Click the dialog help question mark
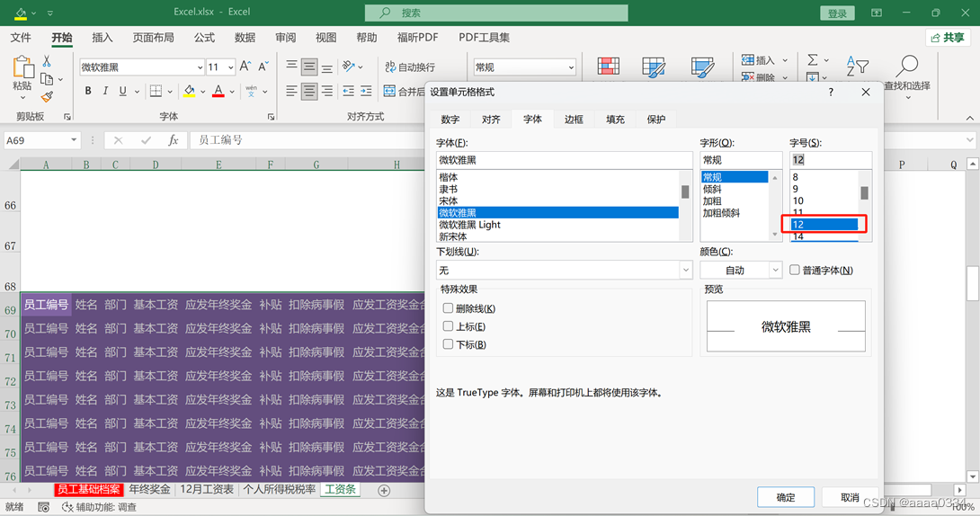The width and height of the screenshot is (980, 516). (831, 92)
